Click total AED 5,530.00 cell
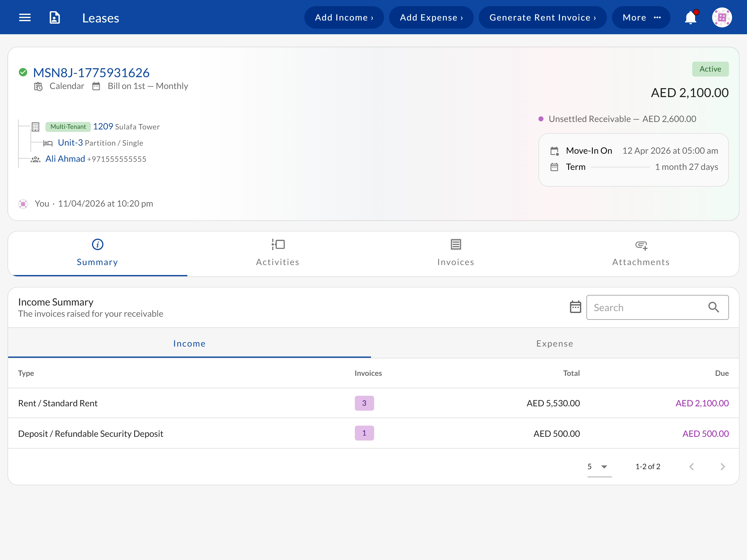This screenshot has height=560, width=747. [x=553, y=403]
